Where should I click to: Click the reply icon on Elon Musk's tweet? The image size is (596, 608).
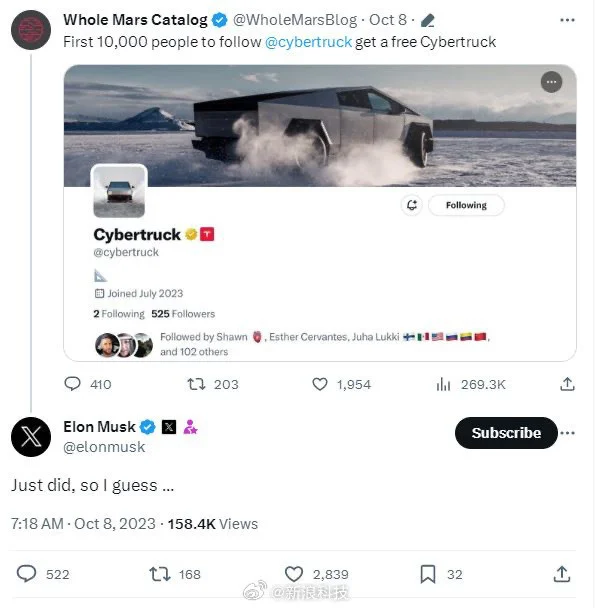pyautogui.click(x=26, y=574)
